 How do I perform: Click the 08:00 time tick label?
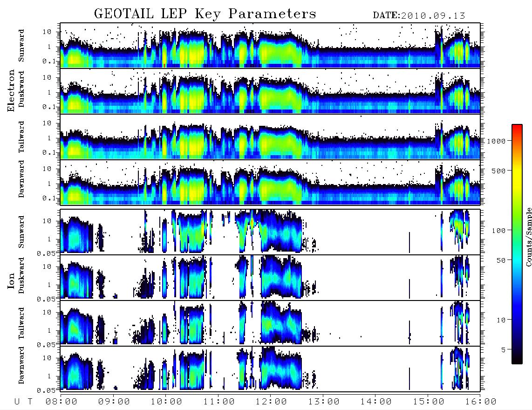(x=61, y=402)
